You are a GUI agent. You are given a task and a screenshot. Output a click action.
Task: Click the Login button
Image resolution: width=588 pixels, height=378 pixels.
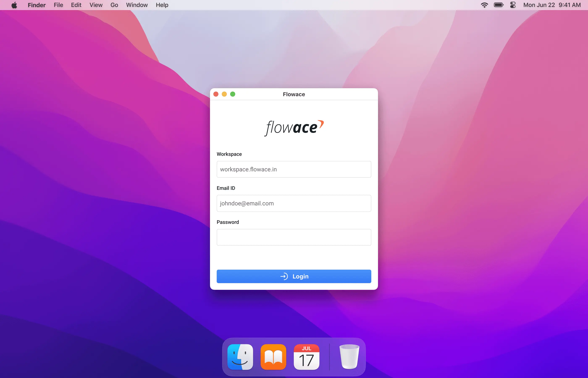(x=294, y=276)
